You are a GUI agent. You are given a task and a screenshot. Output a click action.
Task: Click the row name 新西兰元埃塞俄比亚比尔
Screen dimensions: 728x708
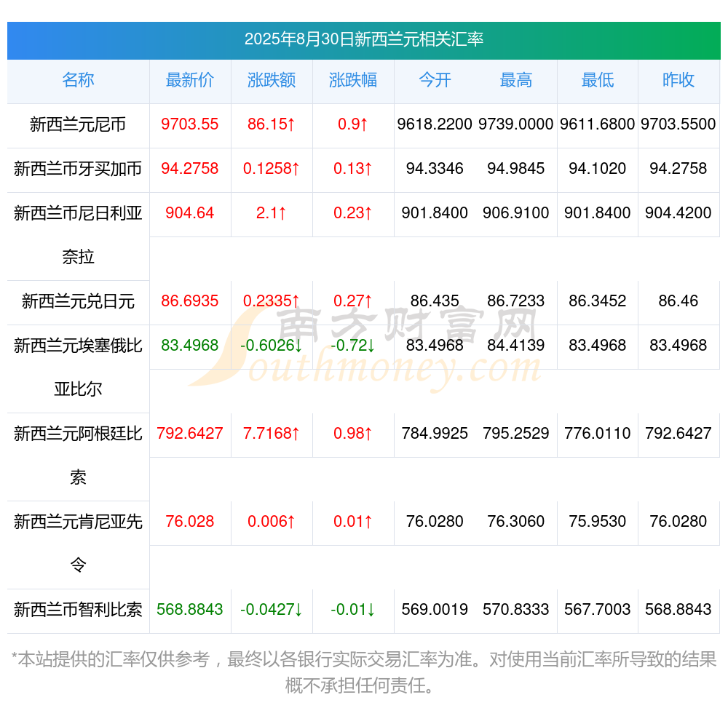(x=78, y=367)
